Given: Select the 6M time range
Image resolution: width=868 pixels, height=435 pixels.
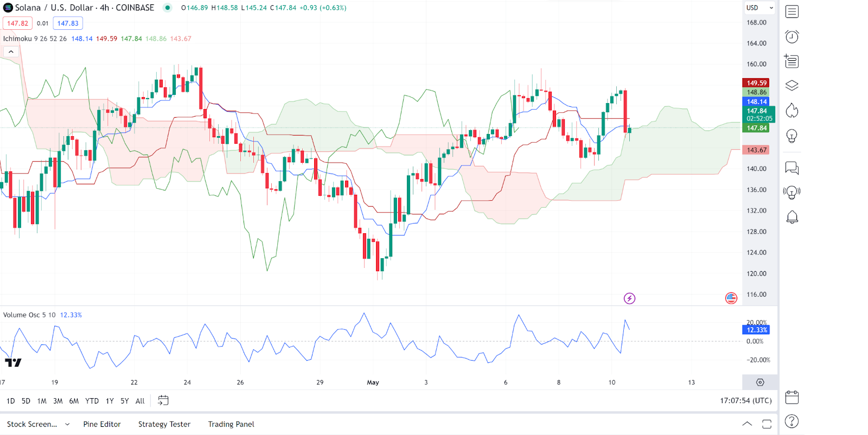Looking at the screenshot, I should (x=74, y=401).
